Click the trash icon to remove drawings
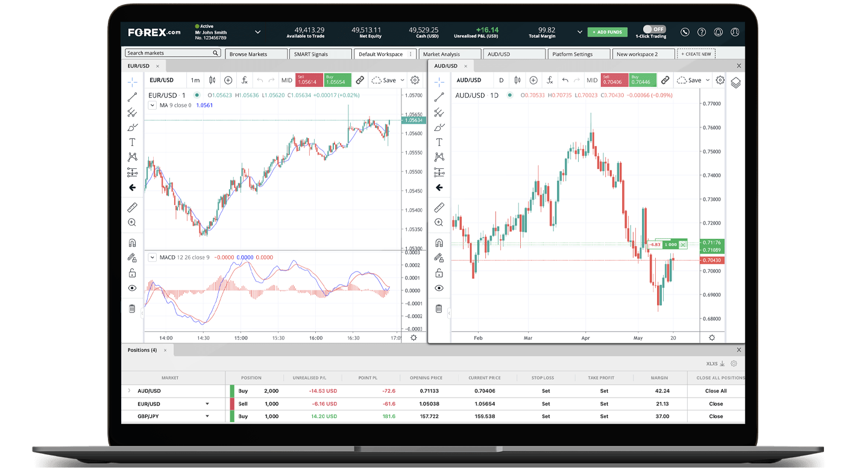Image resolution: width=868 pixels, height=473 pixels. point(132,308)
